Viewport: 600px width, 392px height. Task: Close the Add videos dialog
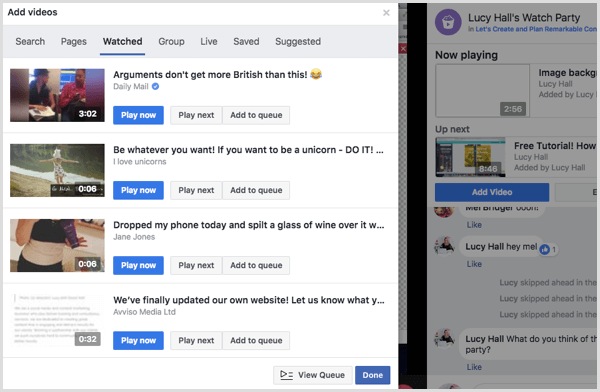386,13
